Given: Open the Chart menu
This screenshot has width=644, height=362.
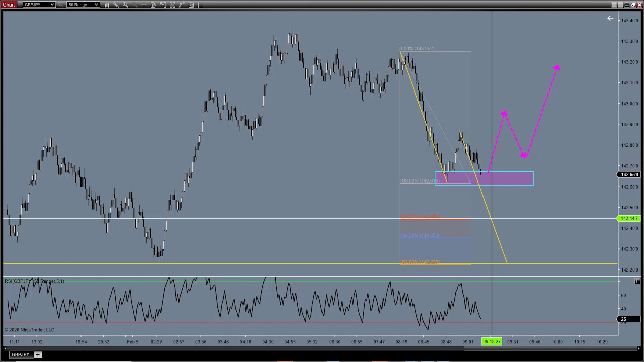Looking at the screenshot, I should click(9, 5).
